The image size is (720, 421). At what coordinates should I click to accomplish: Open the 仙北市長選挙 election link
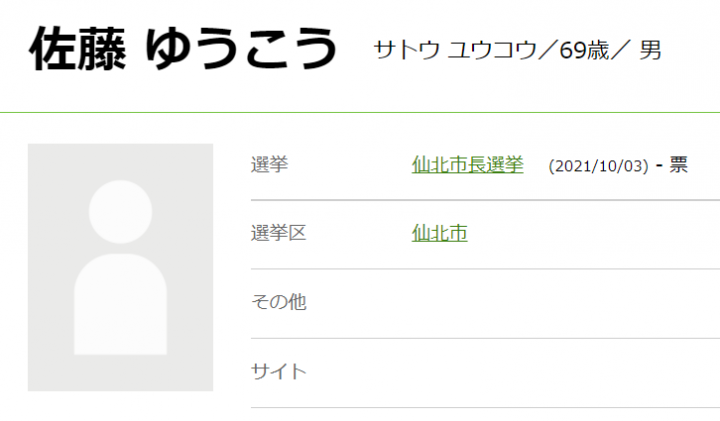(467, 165)
